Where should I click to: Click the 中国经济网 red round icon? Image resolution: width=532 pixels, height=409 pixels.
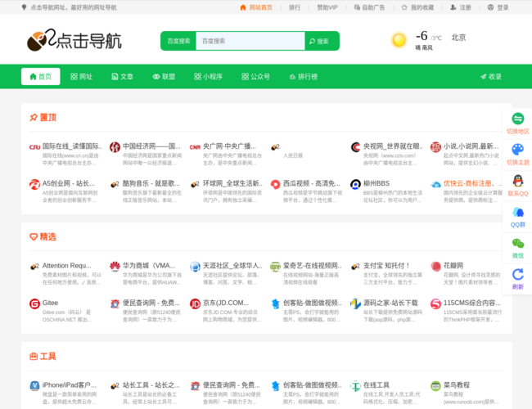115,147
